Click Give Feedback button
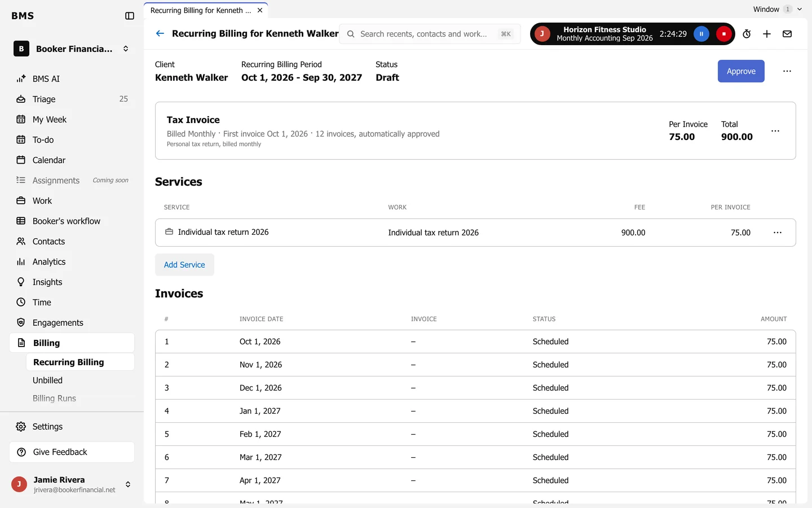 72,452
